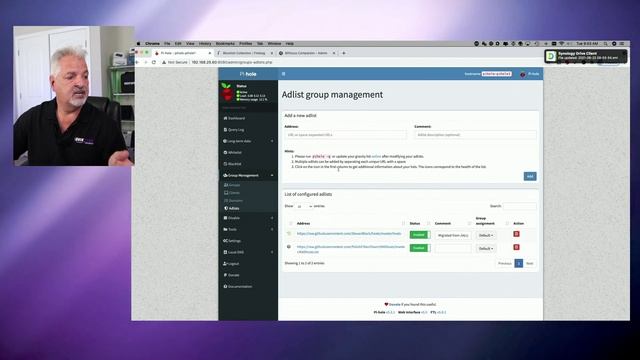This screenshot has width=640, height=360.
Task: Switch to the second Chrome tab
Action: 244,53
